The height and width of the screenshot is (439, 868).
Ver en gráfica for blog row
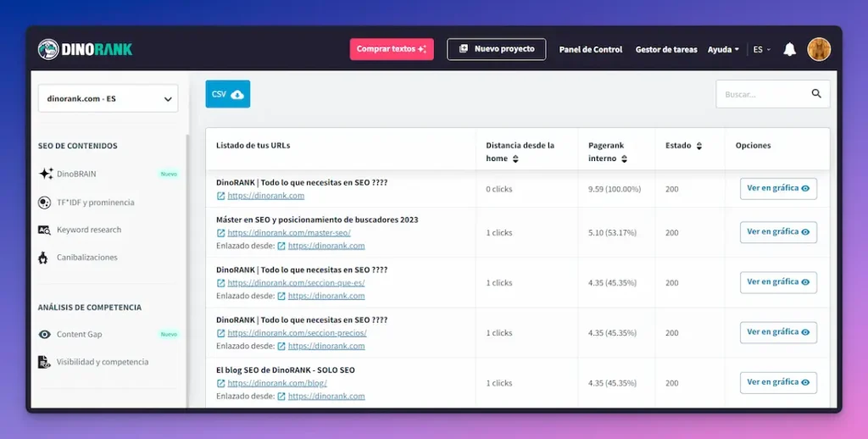point(778,382)
